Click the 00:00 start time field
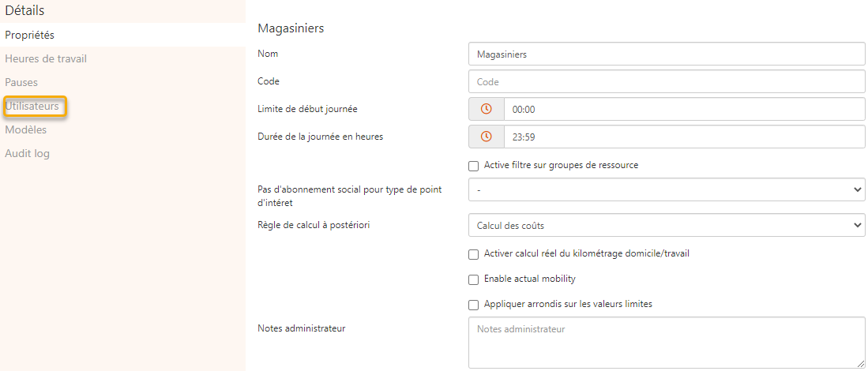The image size is (868, 371). (684, 109)
